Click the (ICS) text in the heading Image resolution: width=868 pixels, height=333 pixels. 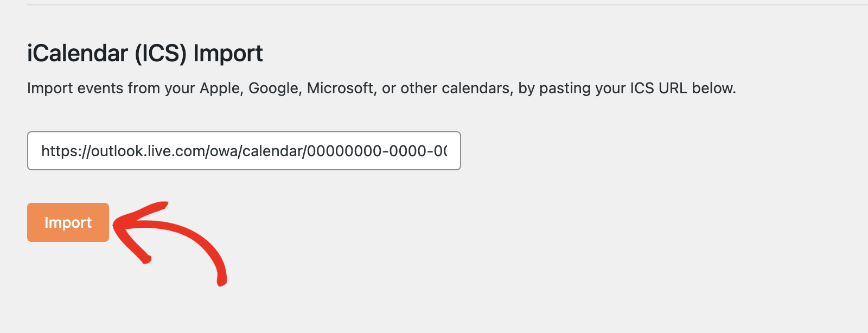161,54
